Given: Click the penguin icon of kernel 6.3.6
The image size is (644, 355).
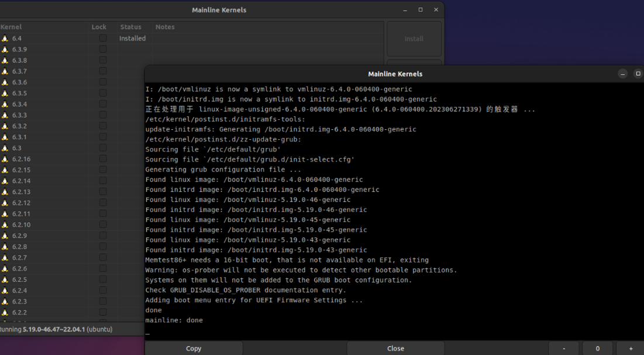Looking at the screenshot, I should pyautogui.click(x=5, y=82).
